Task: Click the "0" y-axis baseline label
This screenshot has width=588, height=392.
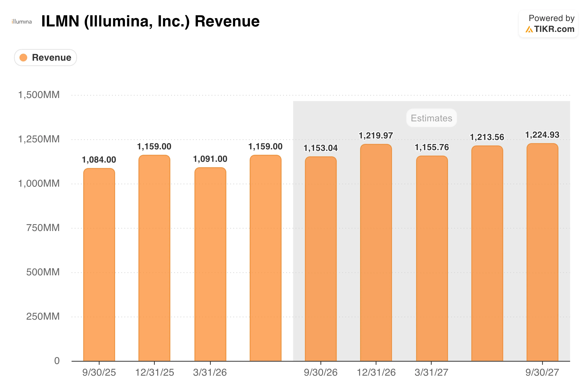Action: pos(57,361)
